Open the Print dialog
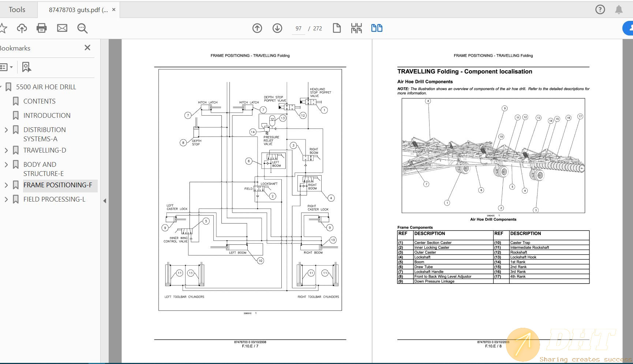This screenshot has height=364, width=633. 41,28
